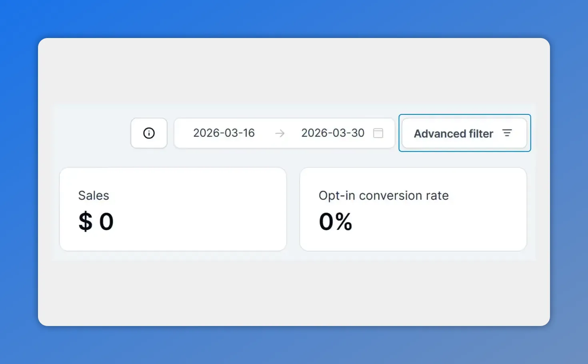Click the start date 2026-03-16
The height and width of the screenshot is (364, 588).
(x=224, y=133)
